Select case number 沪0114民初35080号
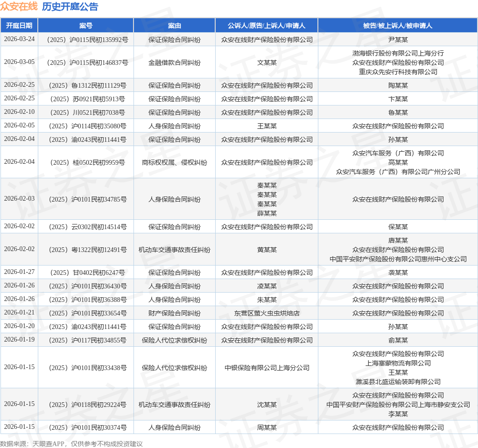478x448 pixels. tap(87, 126)
